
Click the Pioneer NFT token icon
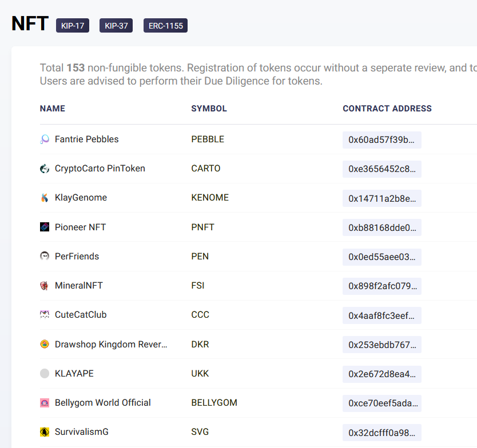click(45, 227)
